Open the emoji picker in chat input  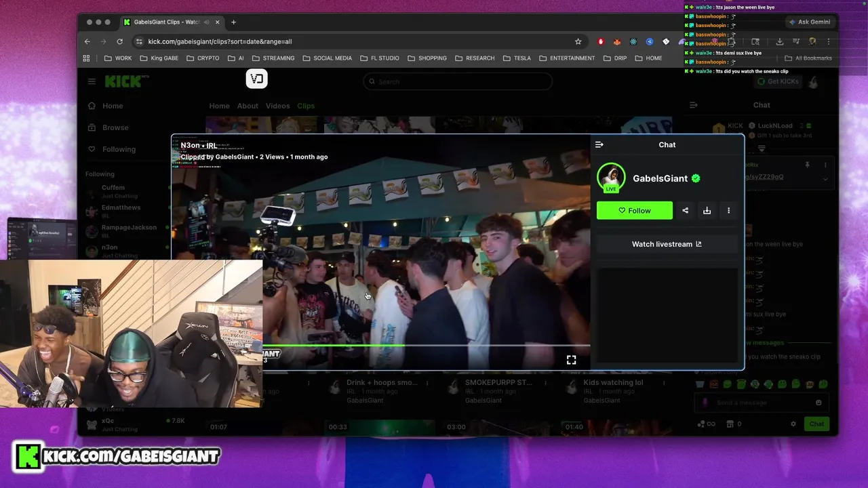818,403
